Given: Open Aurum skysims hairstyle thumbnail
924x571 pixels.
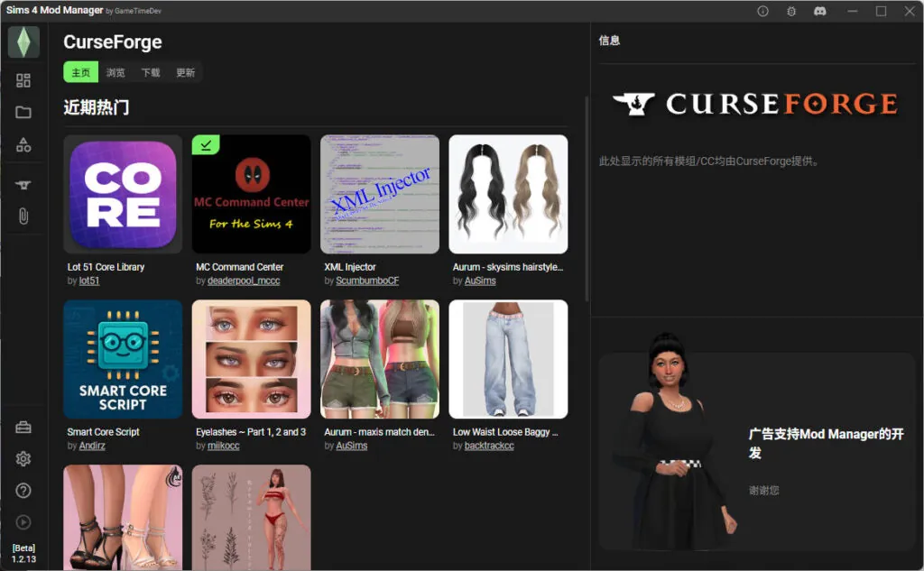Looking at the screenshot, I should pos(508,194).
